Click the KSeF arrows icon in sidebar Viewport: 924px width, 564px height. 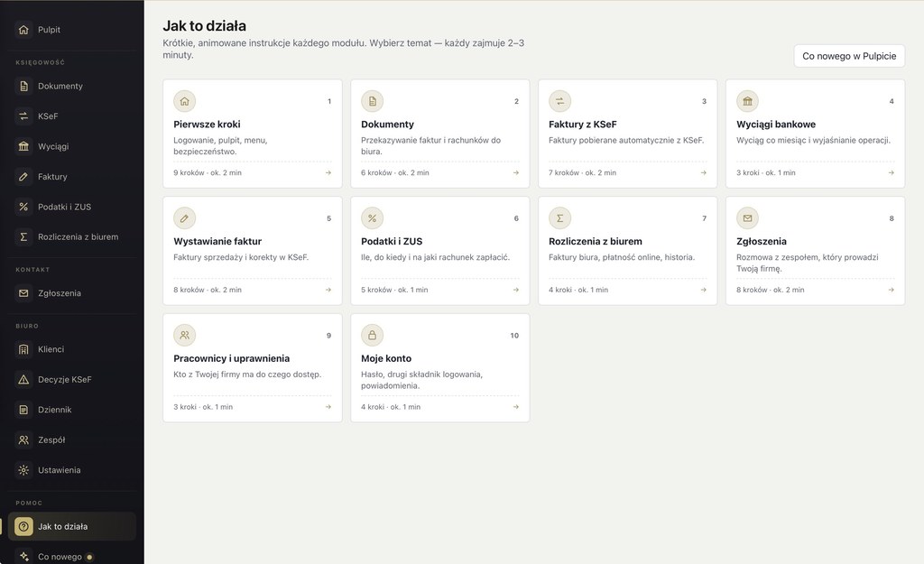[23, 116]
